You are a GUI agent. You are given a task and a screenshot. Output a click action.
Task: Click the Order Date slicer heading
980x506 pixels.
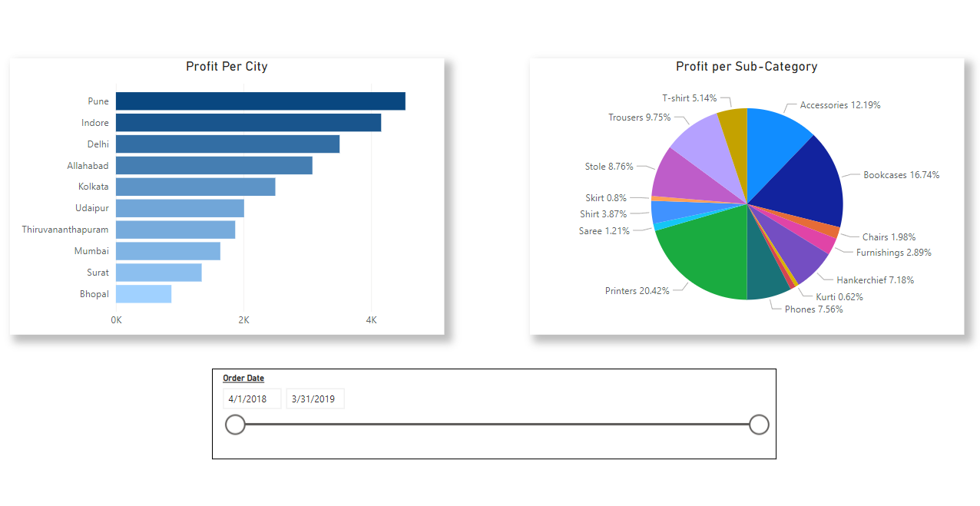click(243, 378)
